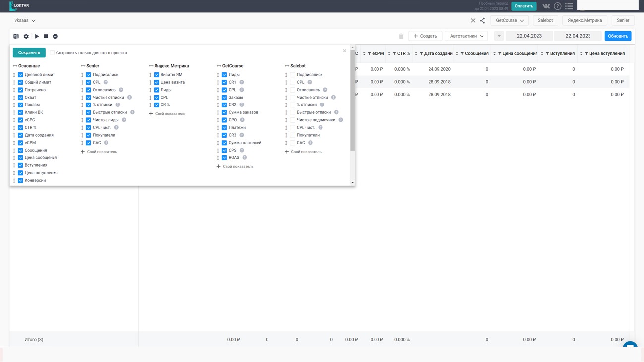Screen dimensions: 644x362
Task: Enable Salebot Подписались checkbox
Action: coord(292,75)
